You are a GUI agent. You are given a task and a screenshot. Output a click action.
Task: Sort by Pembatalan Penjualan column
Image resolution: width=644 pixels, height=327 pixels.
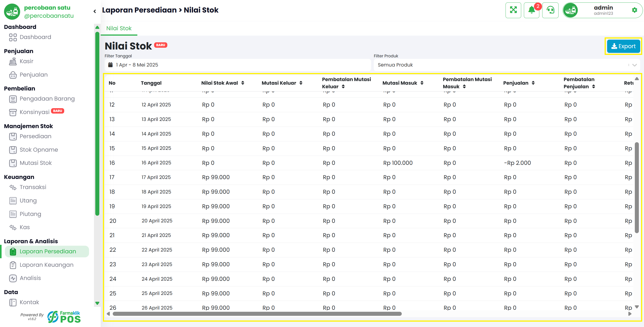[593, 87]
